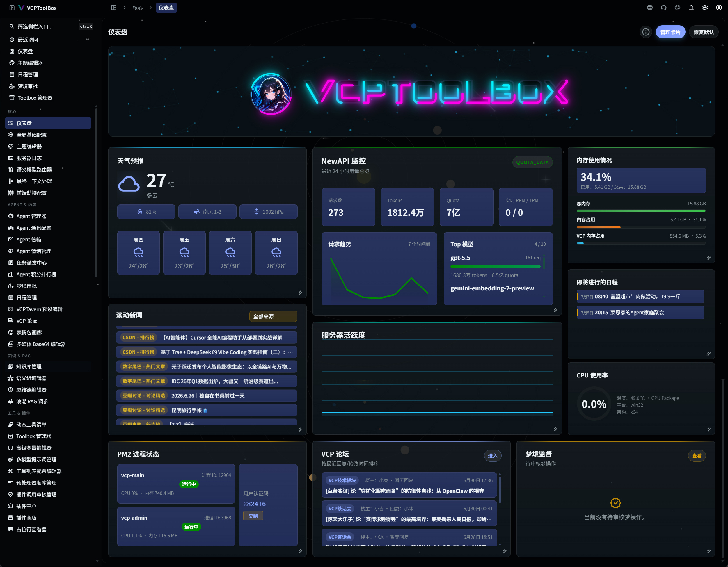Click 插件商店 store icon

pos(11,518)
